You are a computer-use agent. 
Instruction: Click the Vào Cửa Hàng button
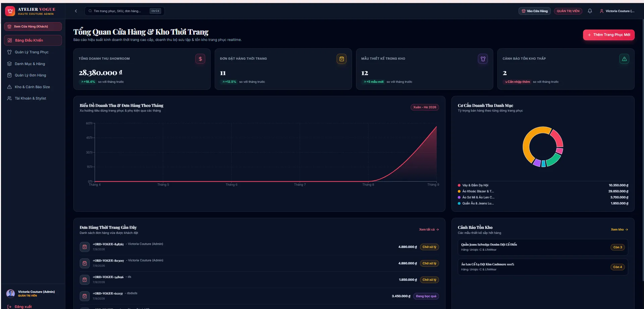point(534,11)
